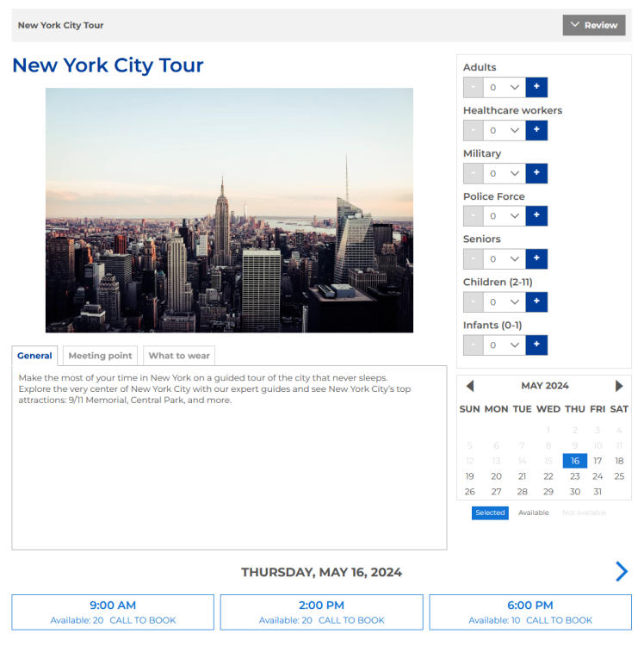Screen dimensions: 644x646
Task: Increase Adults count with plus button
Action: tap(536, 87)
